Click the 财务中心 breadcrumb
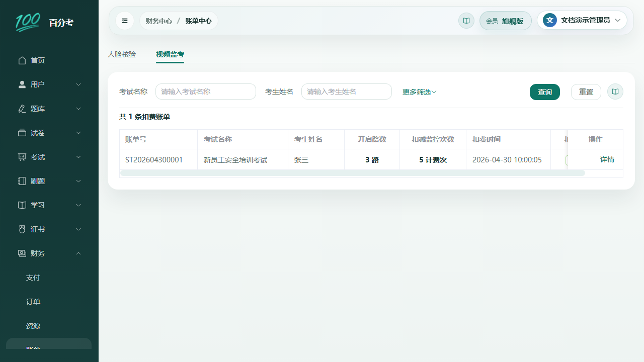 (159, 21)
